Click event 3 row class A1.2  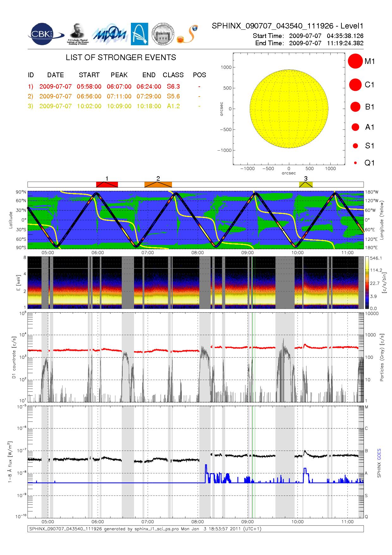click(173, 106)
